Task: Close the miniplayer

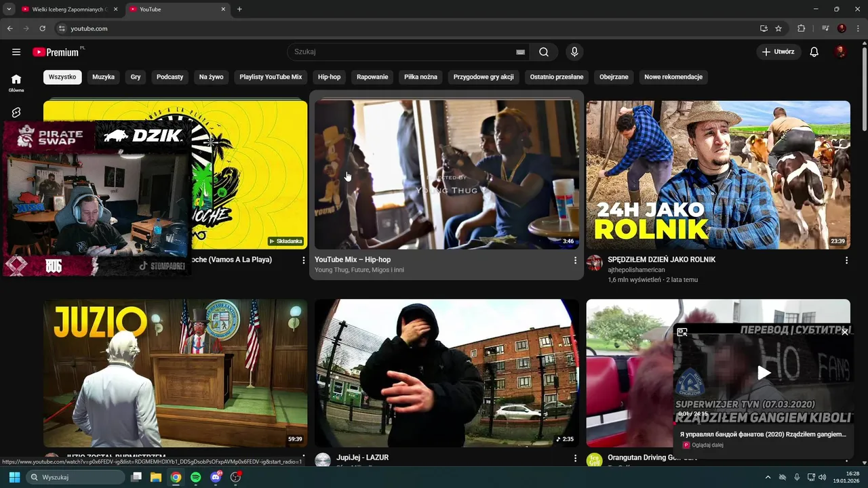Action: pyautogui.click(x=845, y=332)
